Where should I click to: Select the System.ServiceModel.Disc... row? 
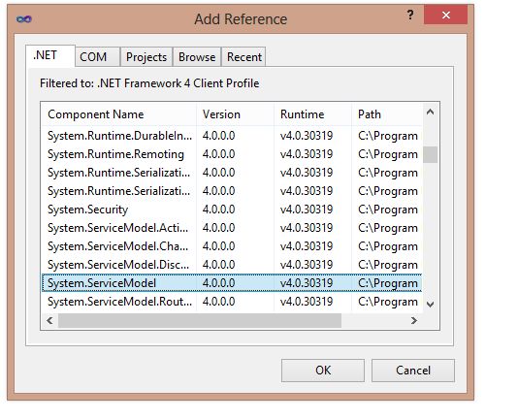(232, 265)
